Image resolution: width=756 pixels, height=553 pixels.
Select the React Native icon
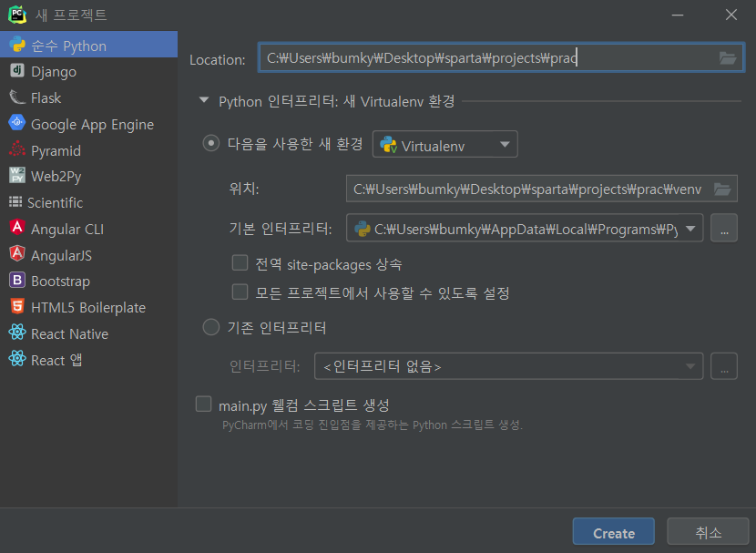click(x=17, y=333)
